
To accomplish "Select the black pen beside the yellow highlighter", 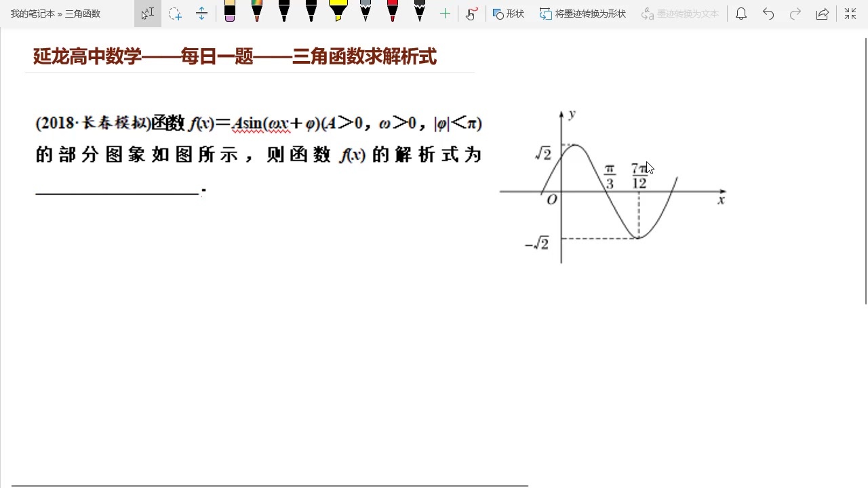I will [x=311, y=12].
